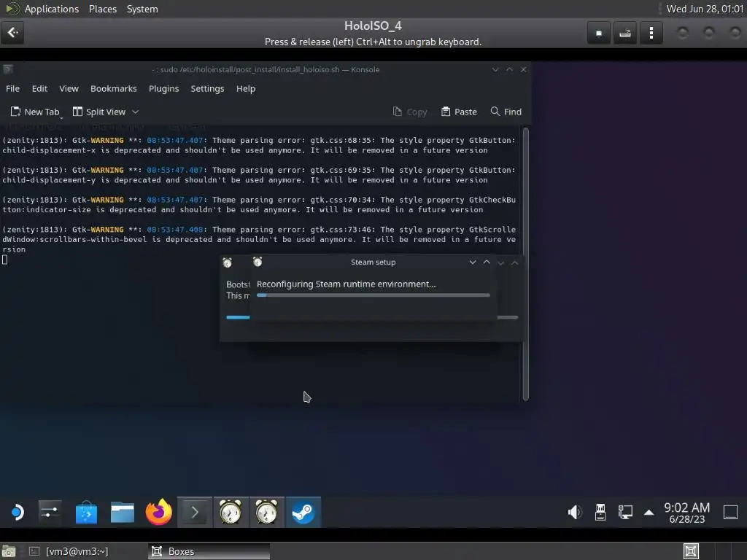Open the Help menu in Konsole
This screenshot has height=560, width=747.
pos(246,88)
